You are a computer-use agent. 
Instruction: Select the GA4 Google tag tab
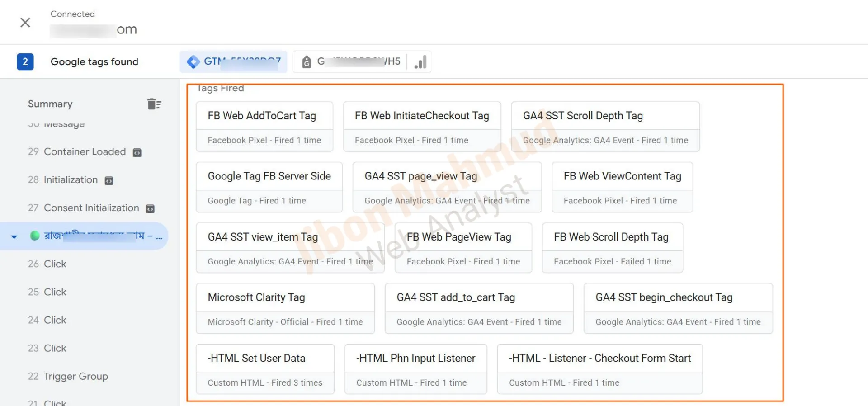pos(351,61)
